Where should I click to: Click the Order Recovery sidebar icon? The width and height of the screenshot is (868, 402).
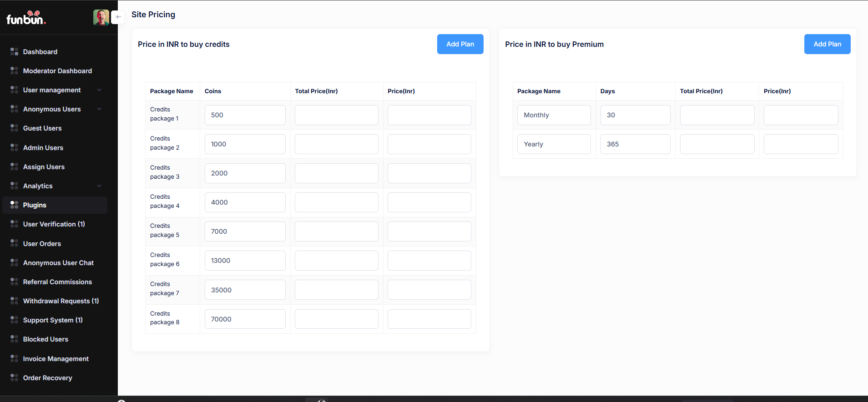pos(14,378)
